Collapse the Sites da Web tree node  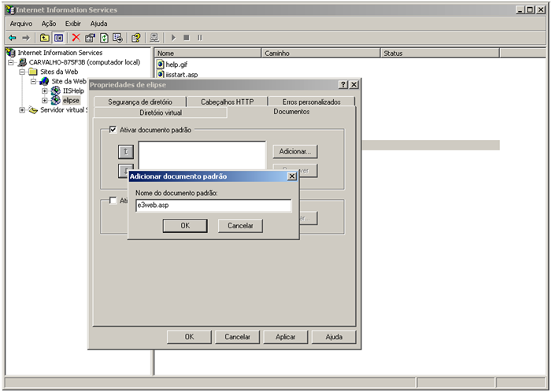click(x=23, y=72)
